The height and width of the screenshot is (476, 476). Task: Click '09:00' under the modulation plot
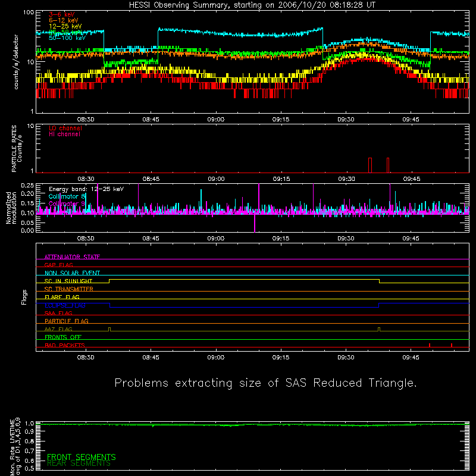(216, 239)
